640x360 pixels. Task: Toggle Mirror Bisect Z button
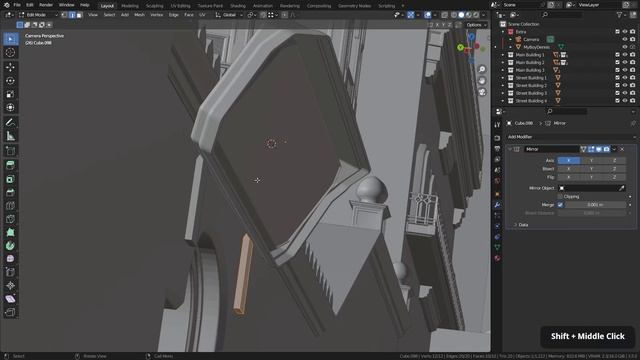click(614, 169)
